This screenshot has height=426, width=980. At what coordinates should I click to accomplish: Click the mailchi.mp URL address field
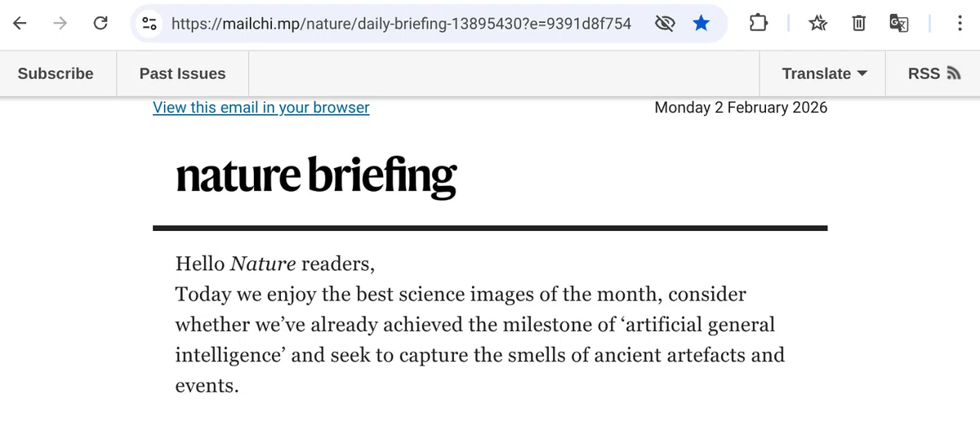coord(401,24)
